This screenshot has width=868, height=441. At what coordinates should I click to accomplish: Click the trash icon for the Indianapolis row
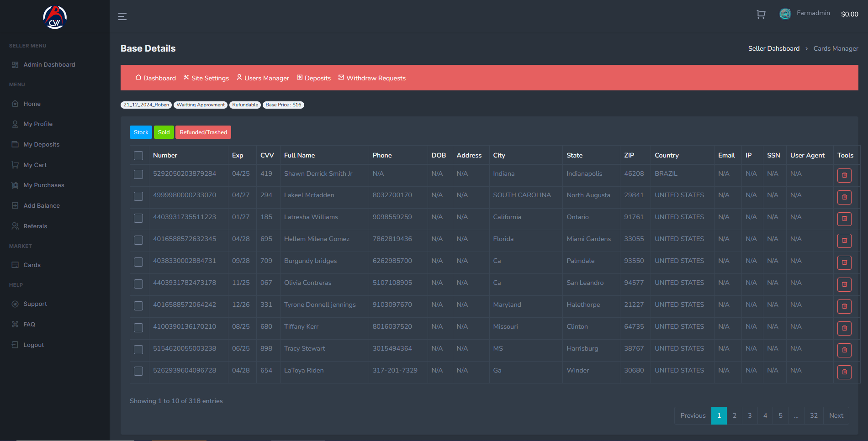pos(844,175)
